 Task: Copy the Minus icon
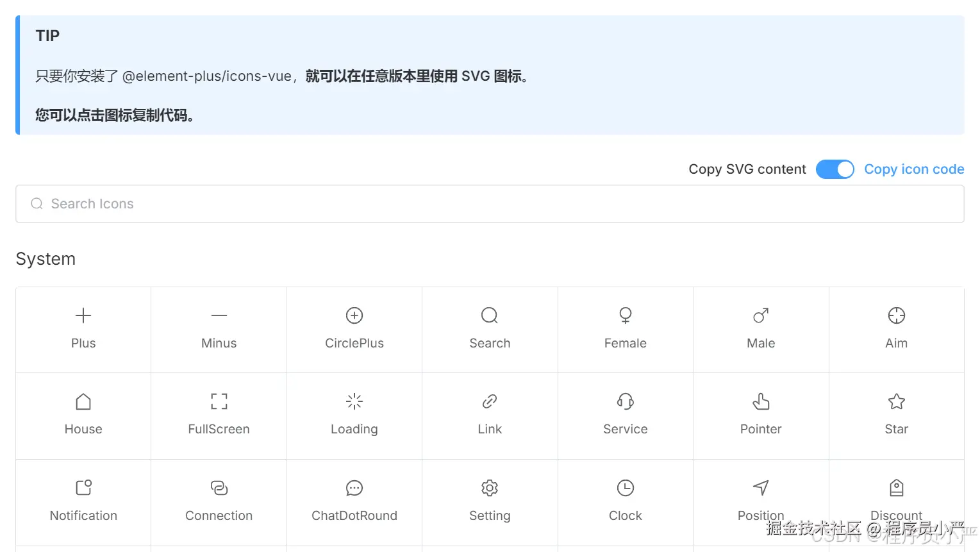tap(219, 315)
